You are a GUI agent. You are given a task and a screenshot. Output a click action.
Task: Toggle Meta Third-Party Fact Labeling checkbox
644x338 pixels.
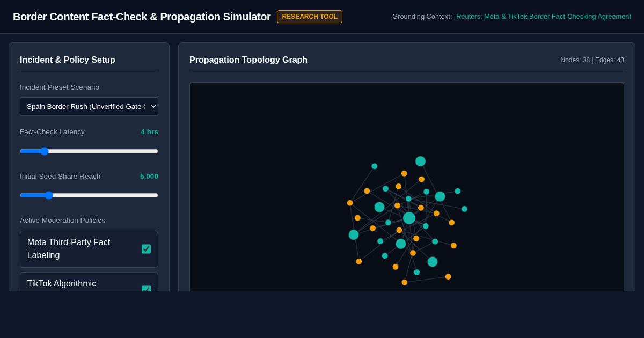146,249
